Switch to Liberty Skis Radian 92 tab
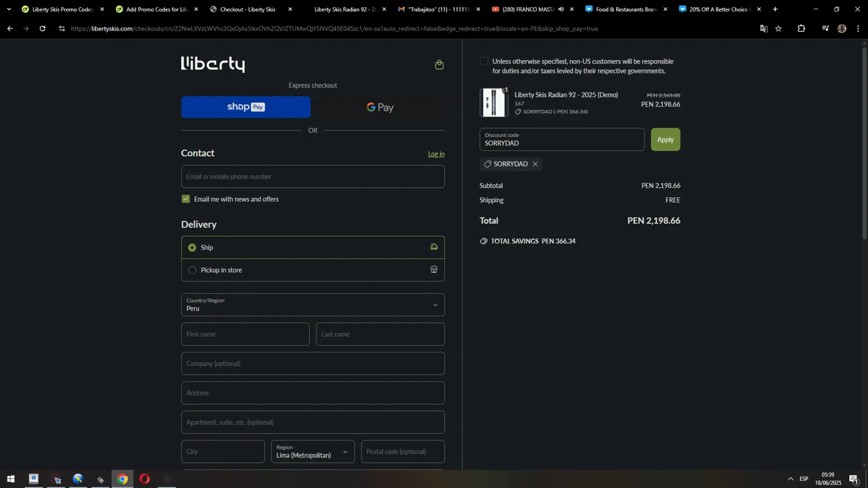Screen dimensions: 868x488 345,9
